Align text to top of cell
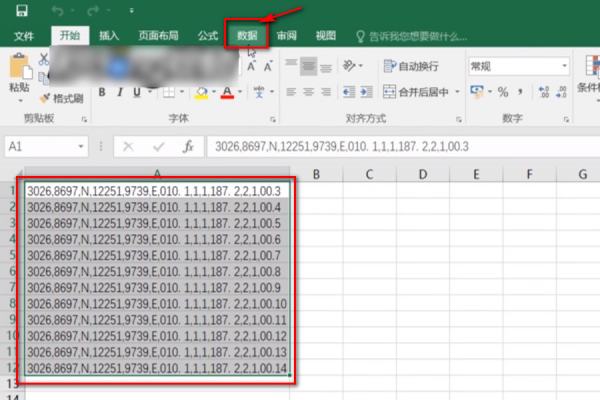Viewport: 600px width, 400px height. [291, 65]
